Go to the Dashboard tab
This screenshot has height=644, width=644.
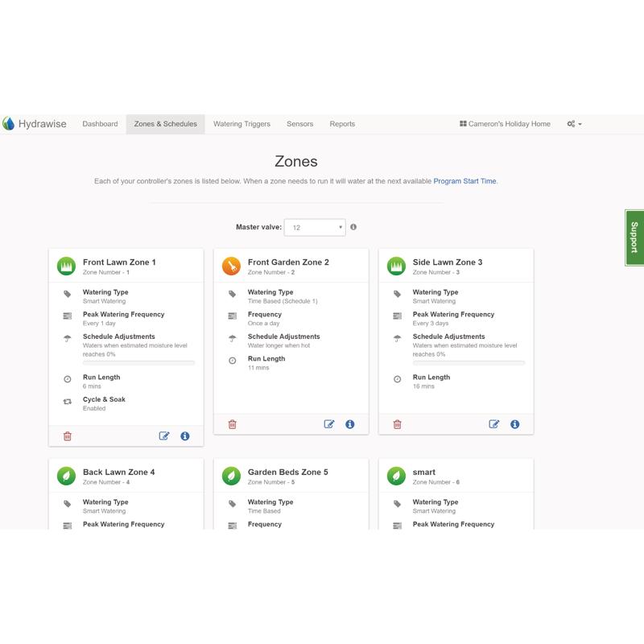pyautogui.click(x=100, y=124)
